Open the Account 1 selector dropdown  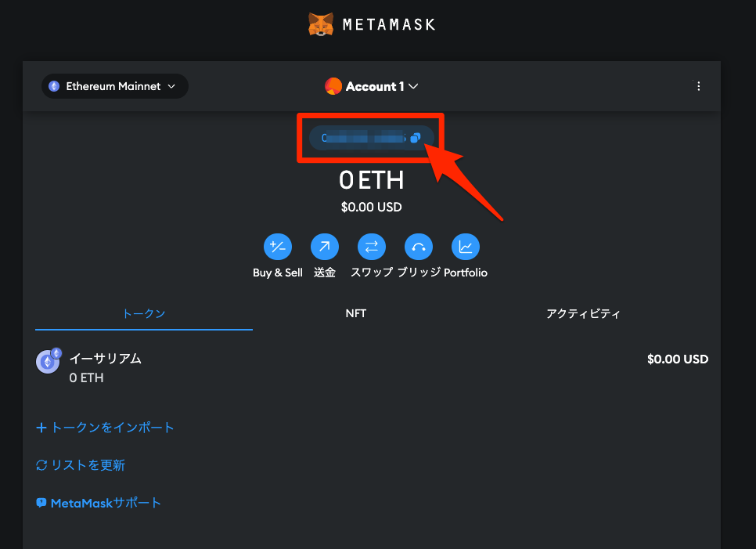click(371, 86)
